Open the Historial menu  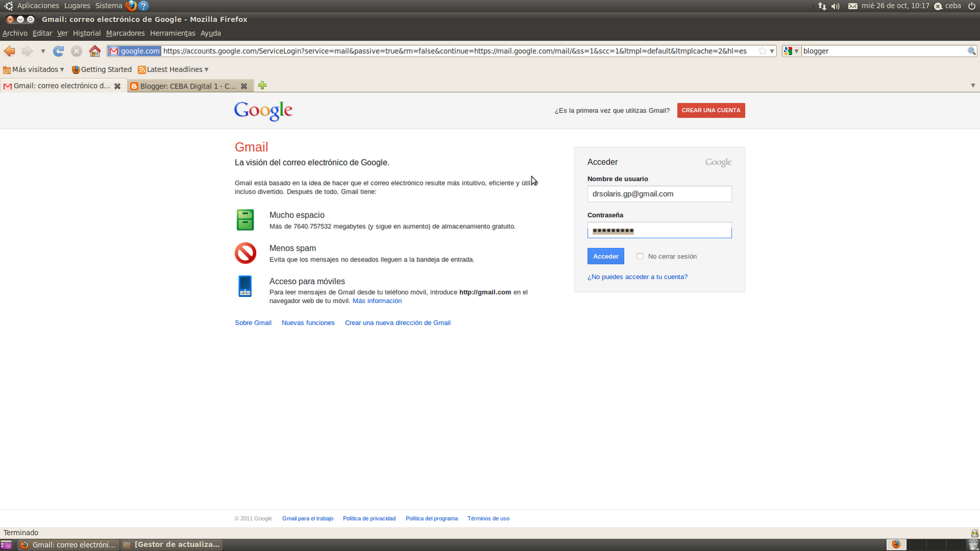(86, 33)
